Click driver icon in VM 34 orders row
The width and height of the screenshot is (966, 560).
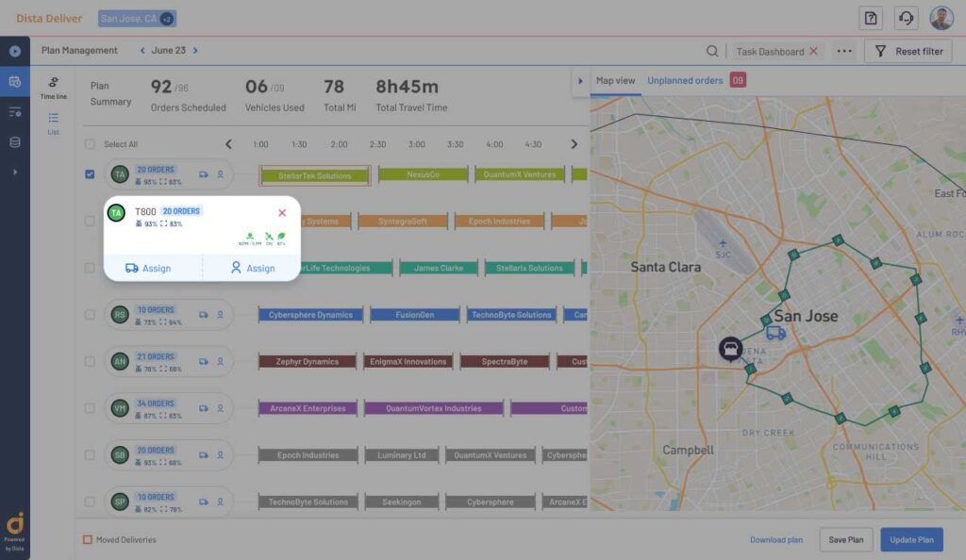tap(220, 408)
